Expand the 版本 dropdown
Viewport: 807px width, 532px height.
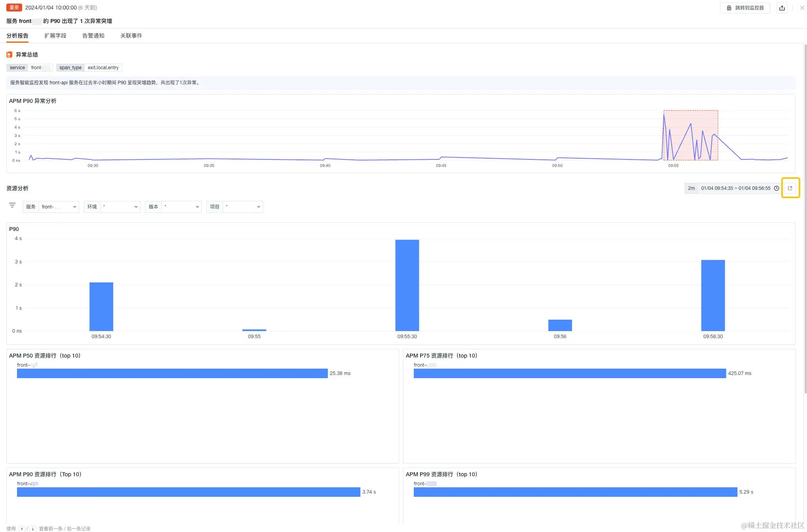point(181,207)
